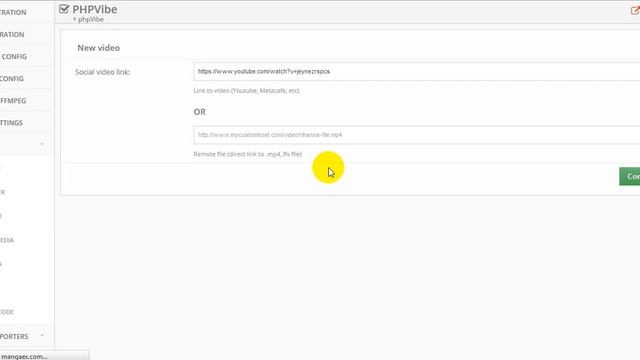Click the New video heading

pos(98,48)
